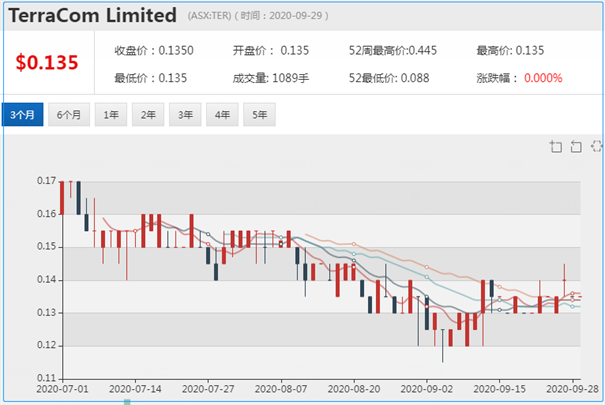The width and height of the screenshot is (605, 405).
Task: Click the 52最低价: 0.088 value
Action: (389, 78)
